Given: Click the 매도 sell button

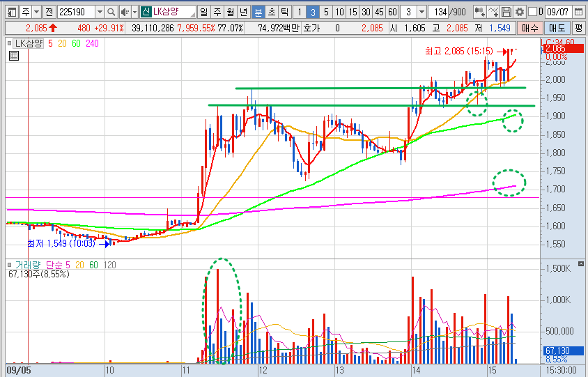Looking at the screenshot, I should tap(557, 28).
